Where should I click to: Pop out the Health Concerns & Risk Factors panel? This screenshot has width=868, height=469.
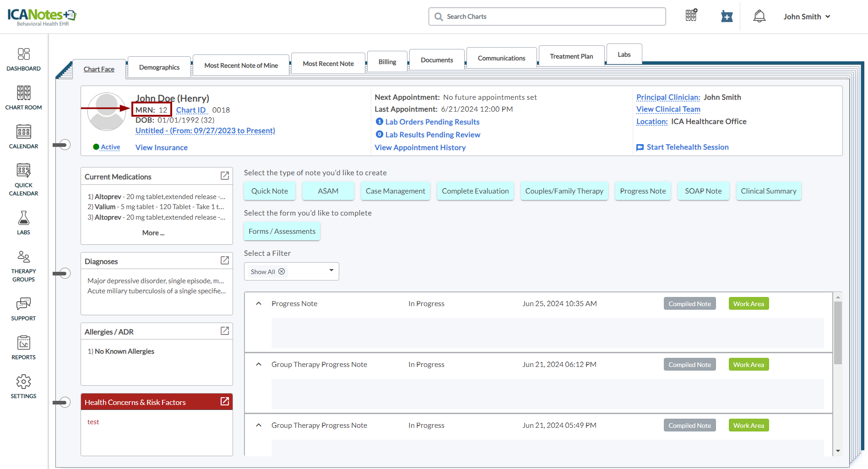pyautogui.click(x=225, y=401)
